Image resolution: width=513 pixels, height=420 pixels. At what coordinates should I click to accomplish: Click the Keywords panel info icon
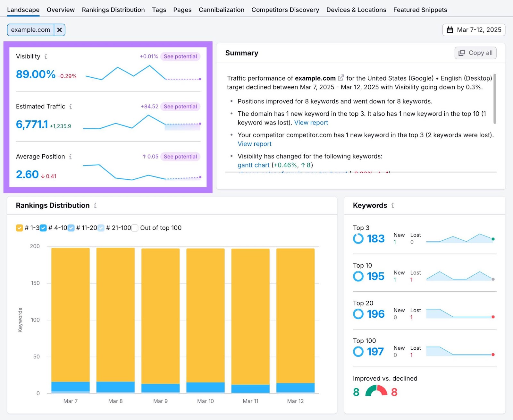click(392, 206)
